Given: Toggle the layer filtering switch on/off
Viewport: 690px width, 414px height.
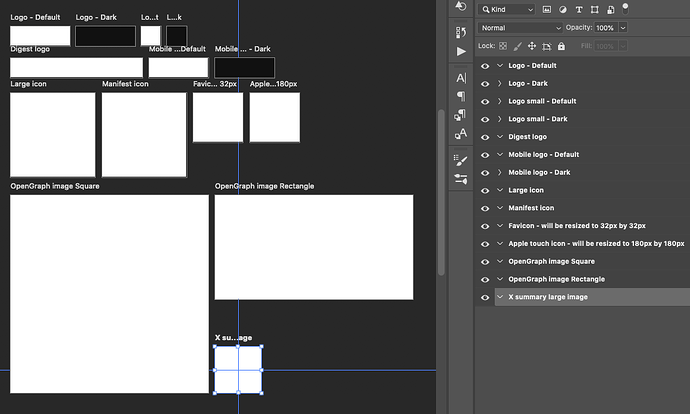Looking at the screenshot, I should [625, 8].
